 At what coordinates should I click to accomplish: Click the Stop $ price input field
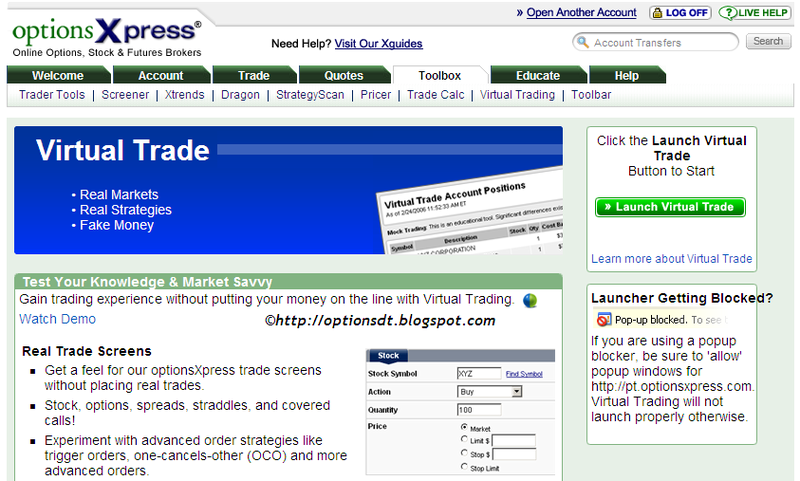(x=514, y=454)
